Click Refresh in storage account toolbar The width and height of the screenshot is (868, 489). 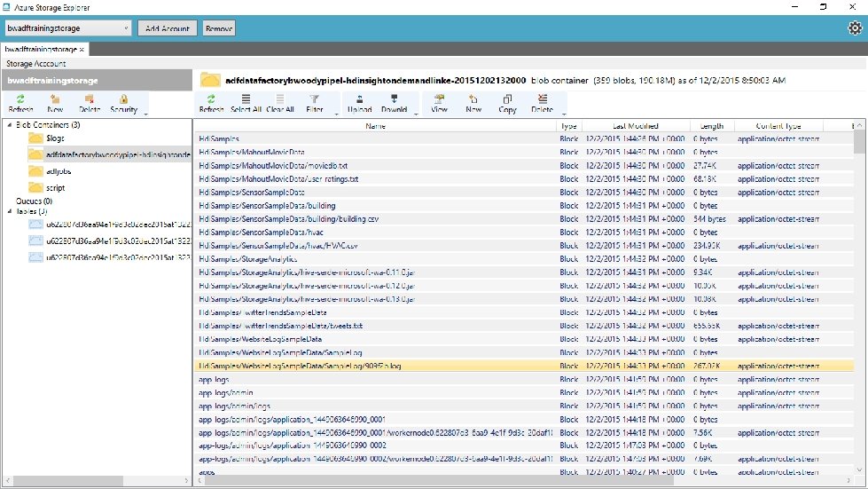[x=20, y=104]
